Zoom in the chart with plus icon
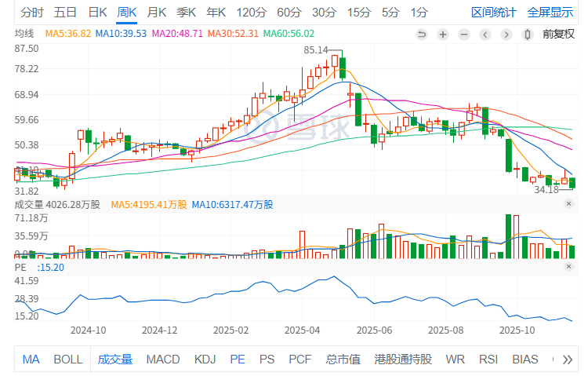Screen dimensions: 588x376 [x=443, y=34]
